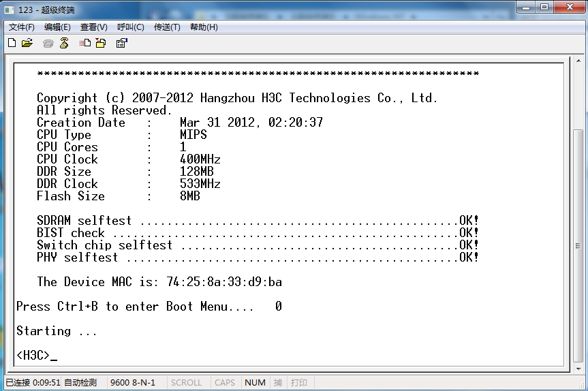
Task: Click the Flash Size value 8MB
Action: tap(189, 195)
